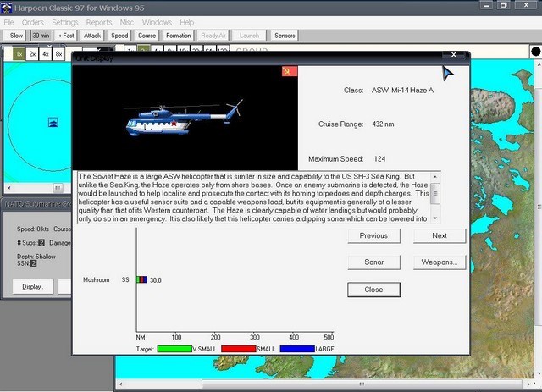
Task: Click the description text scrollbar
Action: click(435, 196)
